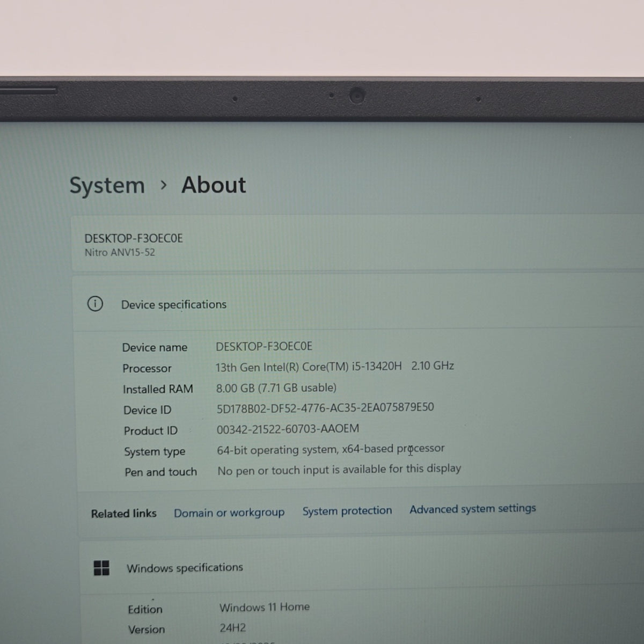Select the System type value text
Image resolution: width=644 pixels, height=644 pixels.
331,449
